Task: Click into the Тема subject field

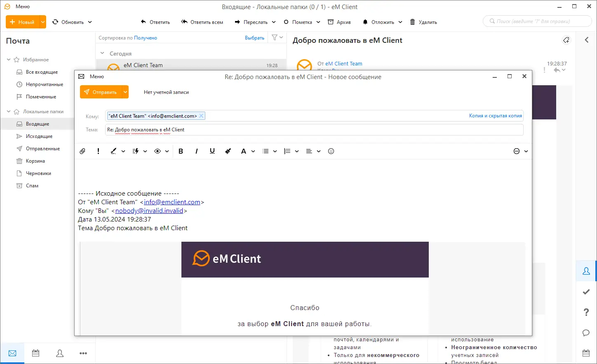Action: coord(314,130)
